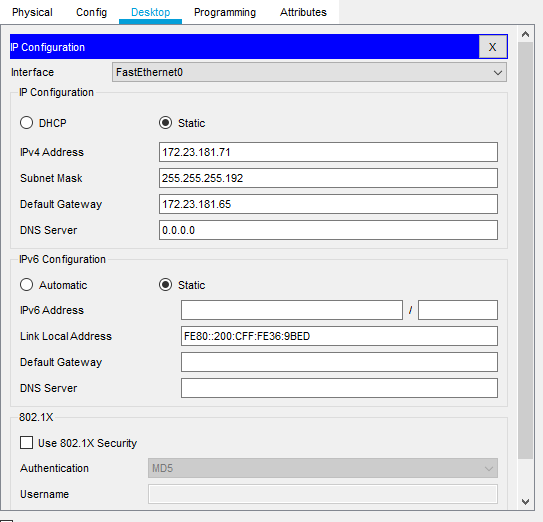
Task: Select the DHCP radio button
Action: (27, 123)
